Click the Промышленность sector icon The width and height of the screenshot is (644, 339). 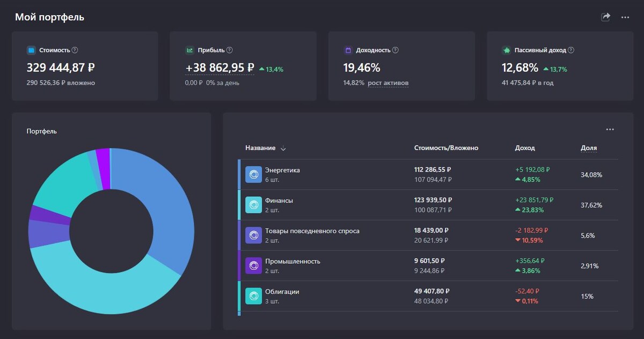(x=253, y=265)
